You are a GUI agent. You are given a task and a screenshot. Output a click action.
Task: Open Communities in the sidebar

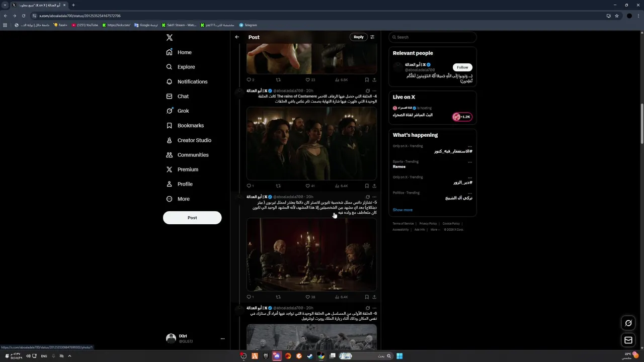click(187, 155)
